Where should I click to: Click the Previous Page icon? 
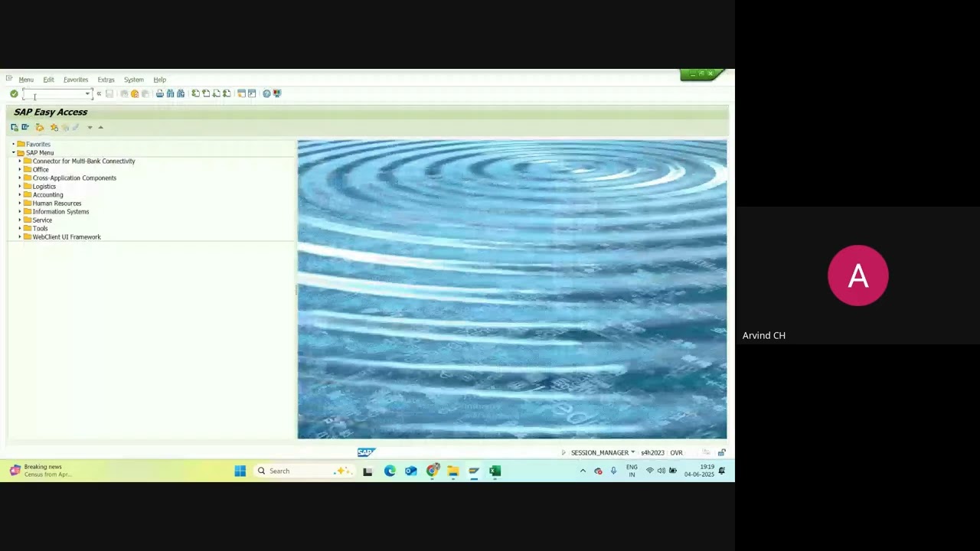pos(206,93)
